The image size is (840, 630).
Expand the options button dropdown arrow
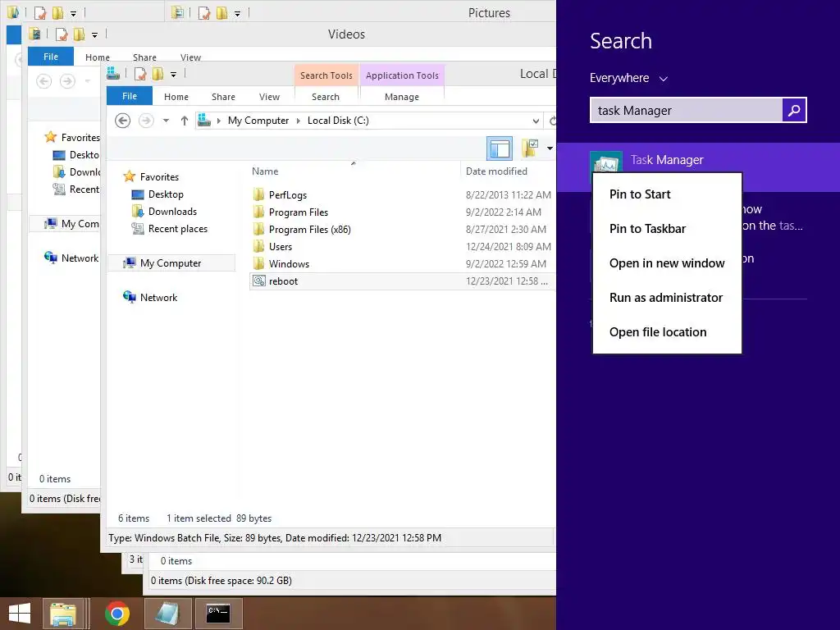(x=550, y=148)
